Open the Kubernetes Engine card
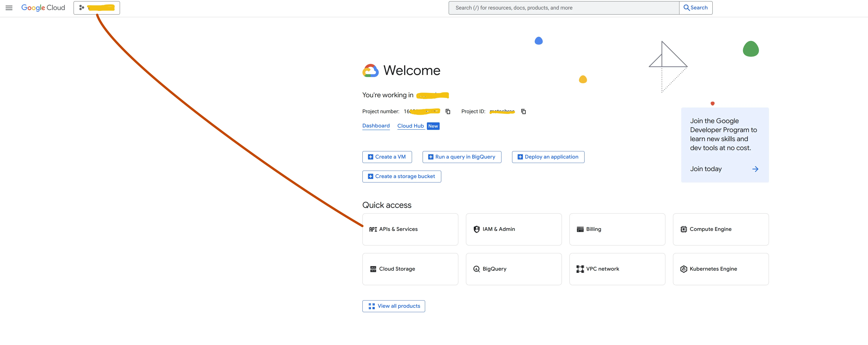868x345 pixels. (720, 269)
